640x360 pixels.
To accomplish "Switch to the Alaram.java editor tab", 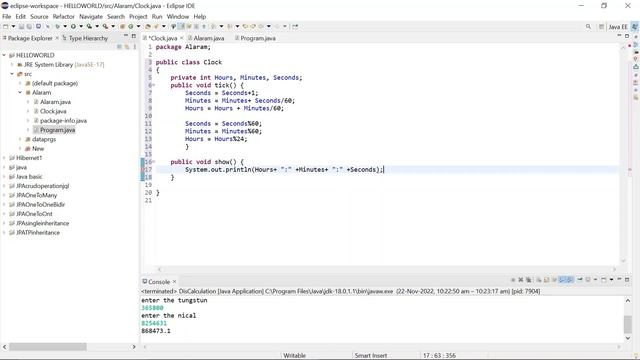I will (x=207, y=38).
